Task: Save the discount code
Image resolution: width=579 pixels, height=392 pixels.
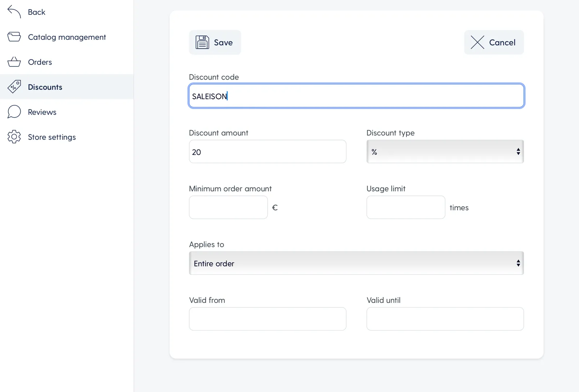Action: click(x=215, y=42)
